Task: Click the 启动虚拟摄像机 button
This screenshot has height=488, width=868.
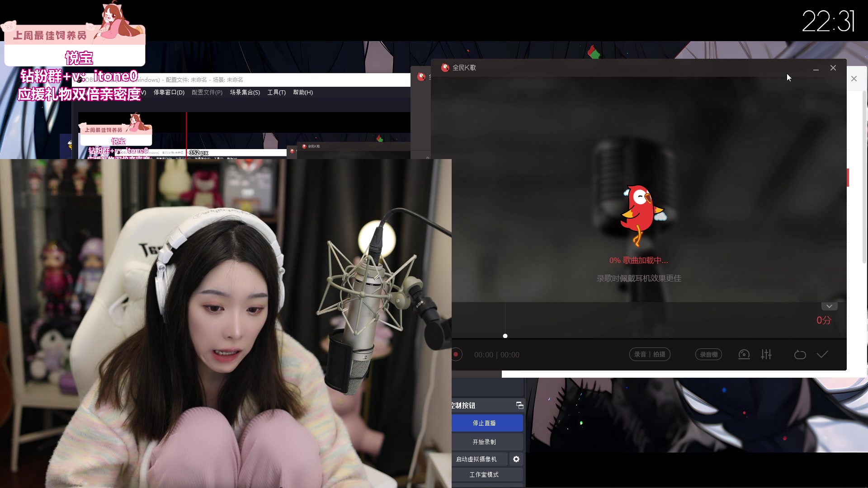Action: [x=476, y=459]
